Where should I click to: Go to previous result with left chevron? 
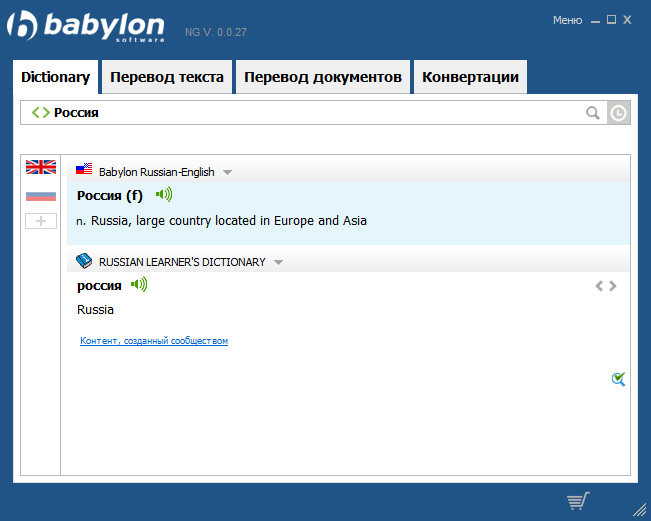click(599, 286)
